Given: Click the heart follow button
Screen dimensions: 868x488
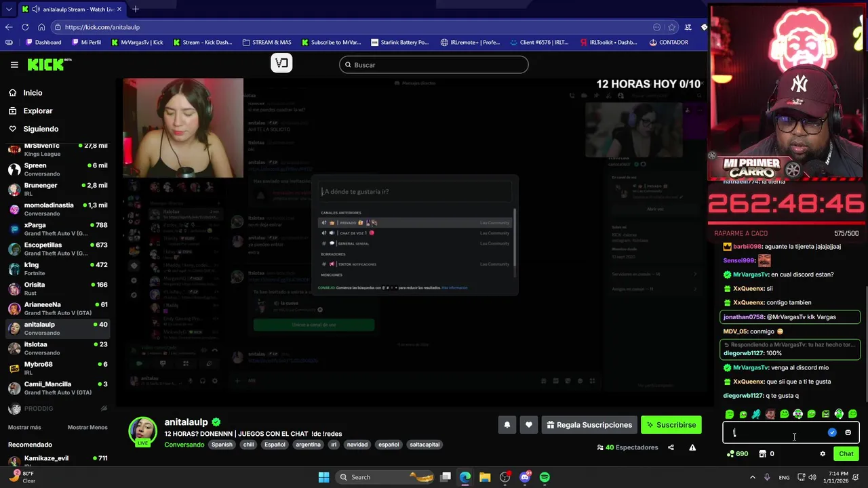Looking at the screenshot, I should click(x=529, y=425).
